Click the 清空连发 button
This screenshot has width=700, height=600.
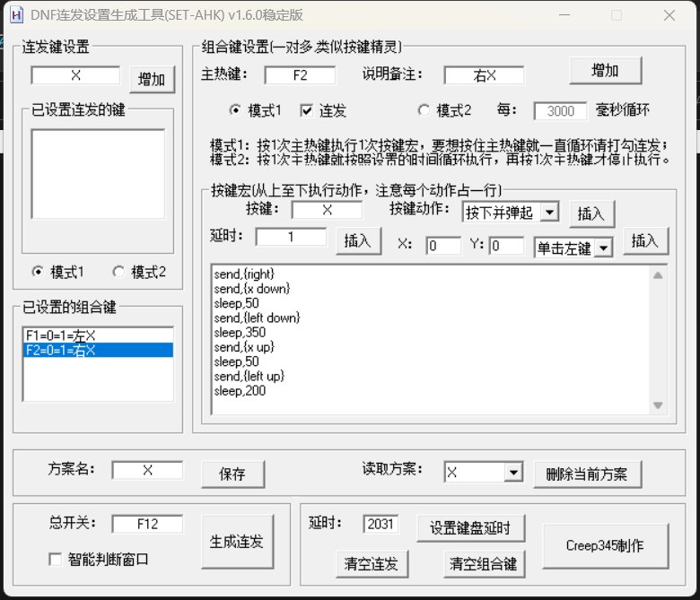coord(372,564)
